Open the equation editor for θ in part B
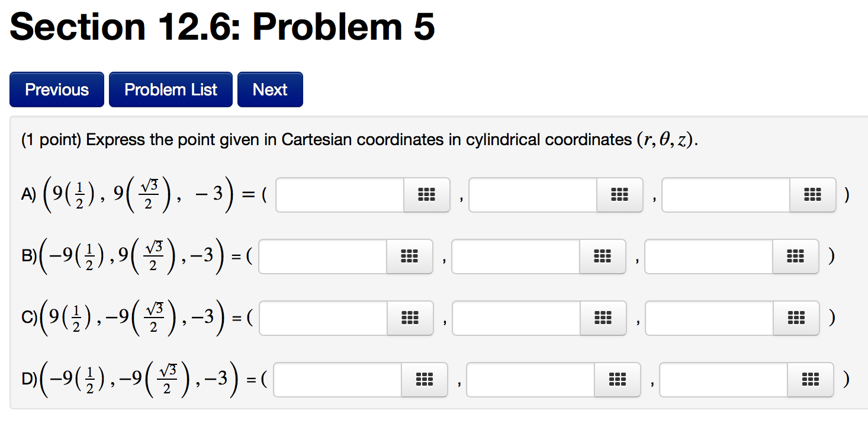This screenshot has width=868, height=423. pos(603,257)
